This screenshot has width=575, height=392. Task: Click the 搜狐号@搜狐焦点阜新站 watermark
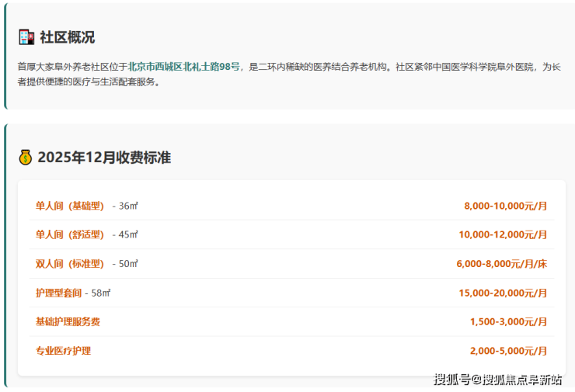pos(497,380)
